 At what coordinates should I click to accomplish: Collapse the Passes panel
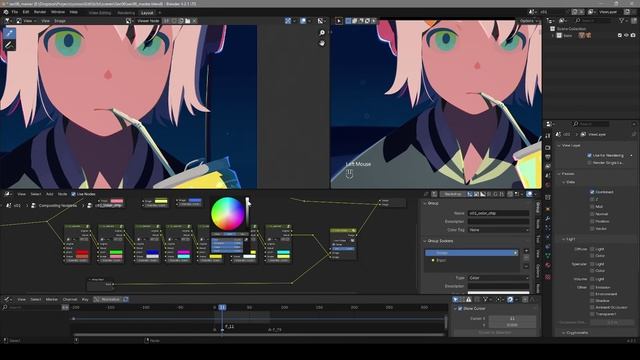click(x=567, y=174)
